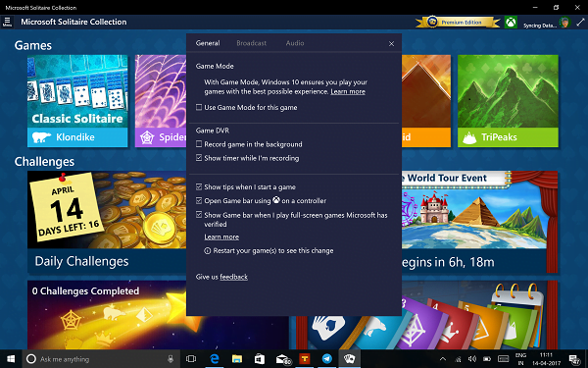Launch Microsoft Edge from taskbar
The image size is (588, 368).
214,359
